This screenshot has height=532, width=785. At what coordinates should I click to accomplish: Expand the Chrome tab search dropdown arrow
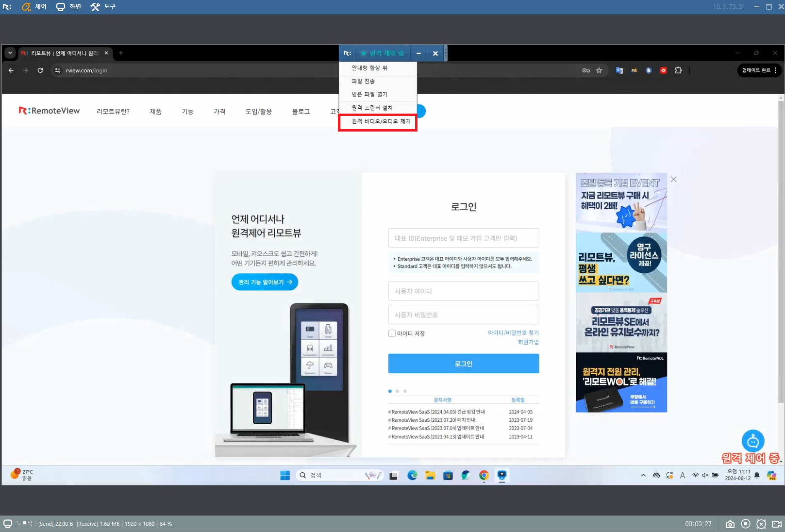point(10,53)
